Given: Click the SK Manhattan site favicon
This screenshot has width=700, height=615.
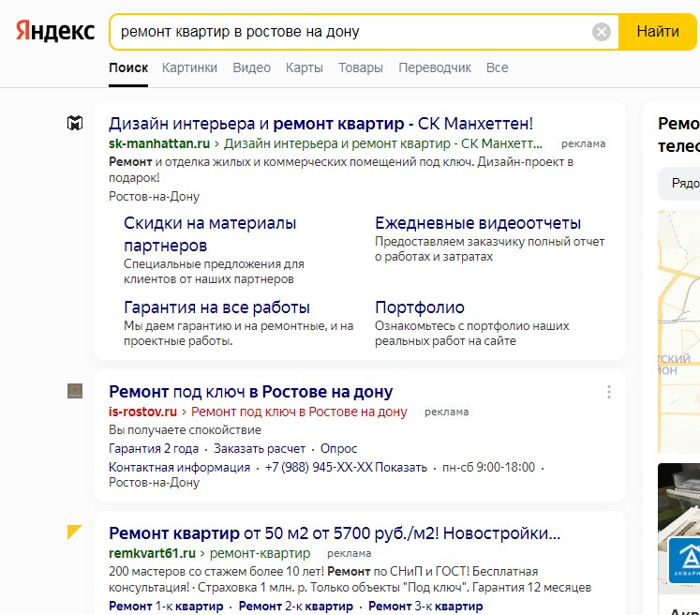Looking at the screenshot, I should pyautogui.click(x=75, y=124).
